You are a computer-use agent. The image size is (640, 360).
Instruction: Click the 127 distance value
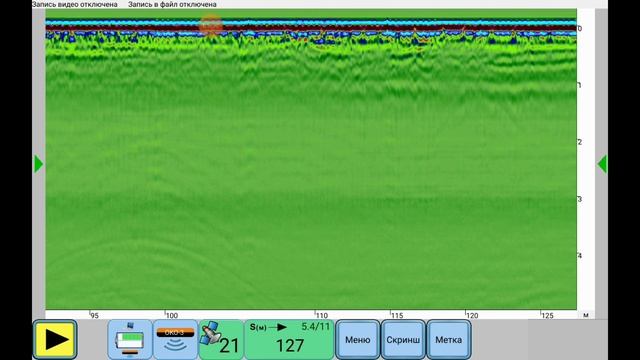point(289,346)
